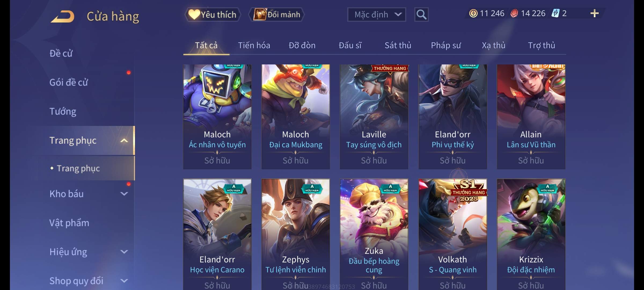
Task: Expand the Shop quy đổi section
Action: [x=124, y=281]
